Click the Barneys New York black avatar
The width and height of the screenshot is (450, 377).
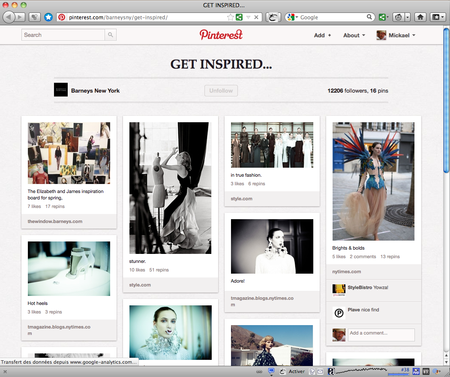pos(61,90)
